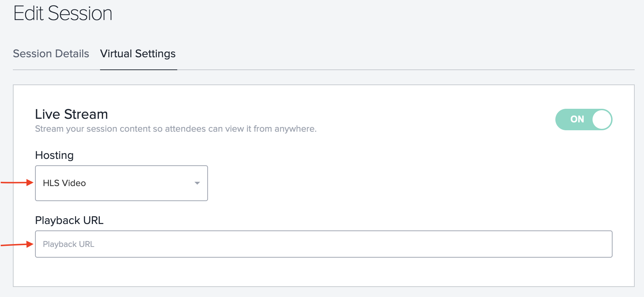Click the Playback URL field label
Screen dimensions: 644x297
point(69,220)
